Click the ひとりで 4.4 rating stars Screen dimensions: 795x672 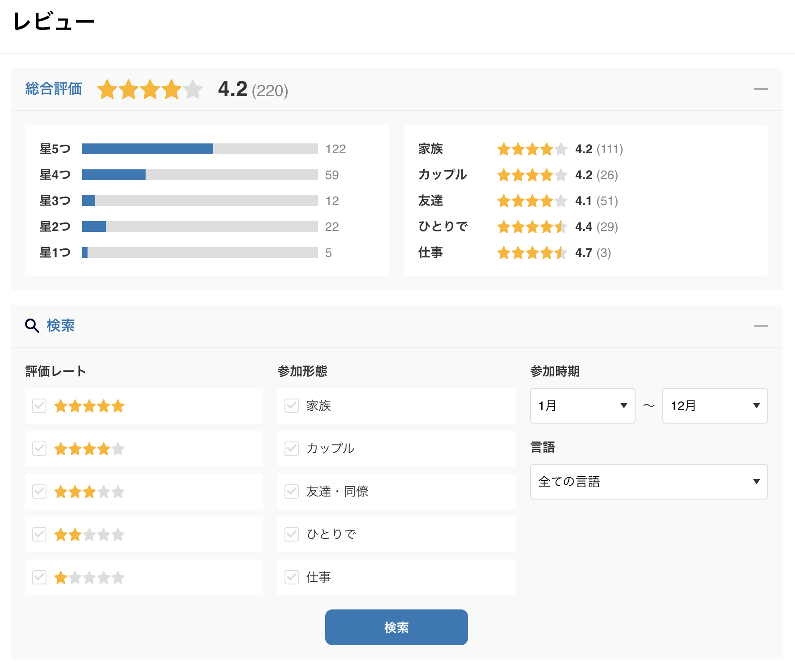click(532, 227)
